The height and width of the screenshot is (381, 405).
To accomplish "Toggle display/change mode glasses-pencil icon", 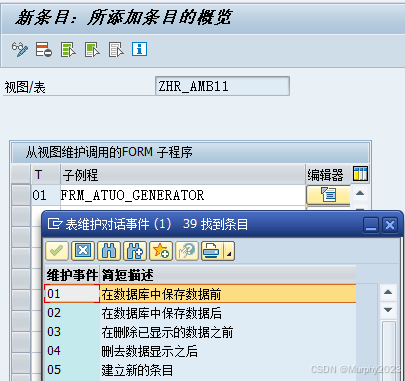I will click(x=20, y=50).
